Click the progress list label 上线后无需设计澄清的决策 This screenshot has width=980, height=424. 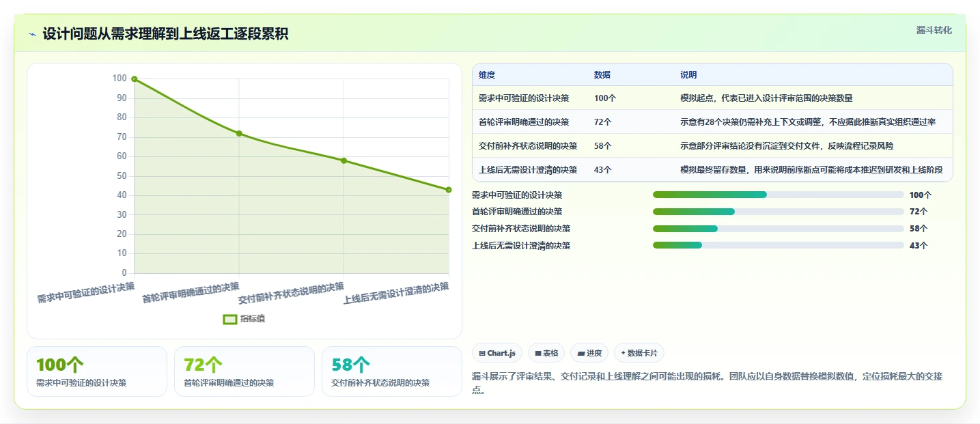[x=521, y=246]
